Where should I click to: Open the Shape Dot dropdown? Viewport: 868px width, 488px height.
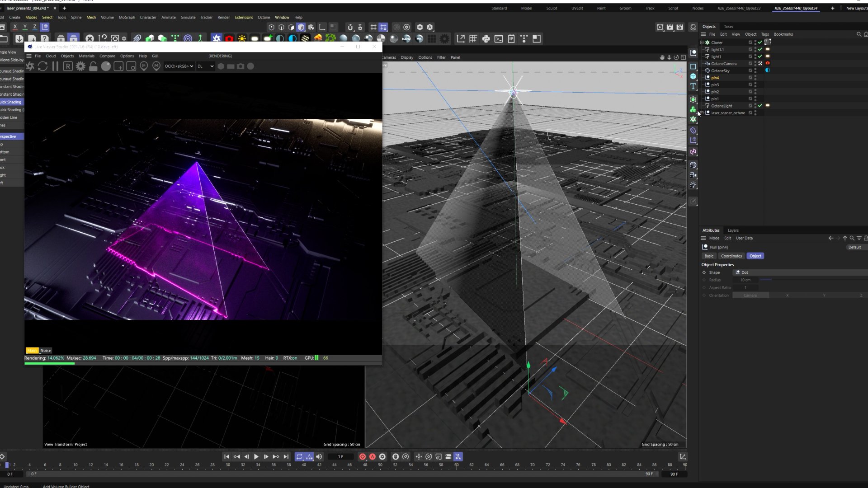(x=800, y=272)
